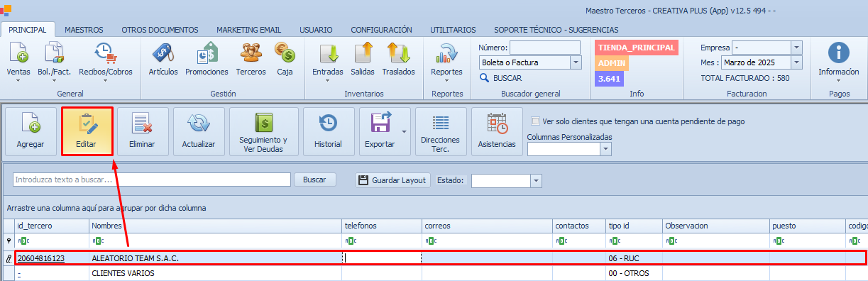Click the ADMIN info badge

click(x=611, y=63)
